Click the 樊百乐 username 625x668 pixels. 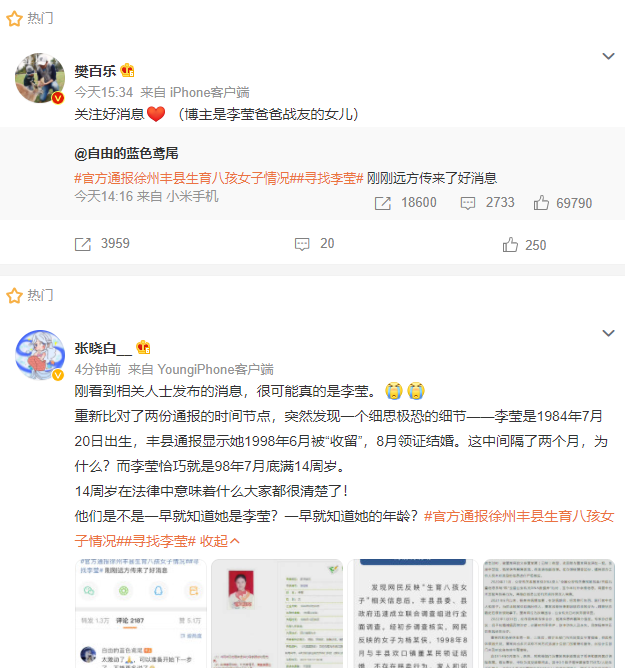point(95,71)
